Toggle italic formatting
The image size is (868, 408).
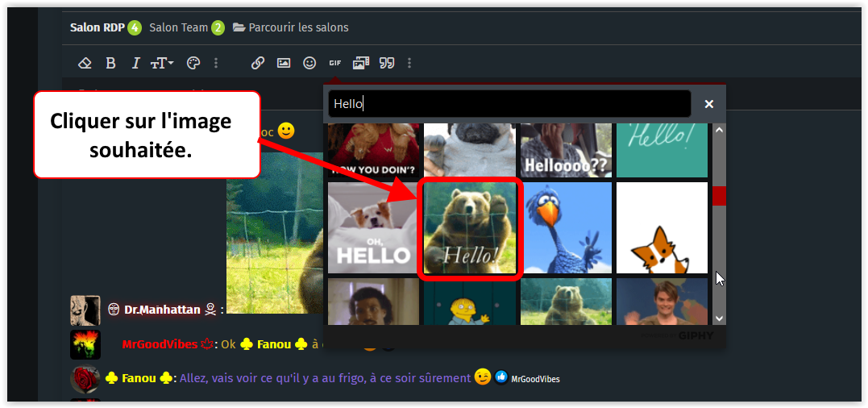click(135, 63)
